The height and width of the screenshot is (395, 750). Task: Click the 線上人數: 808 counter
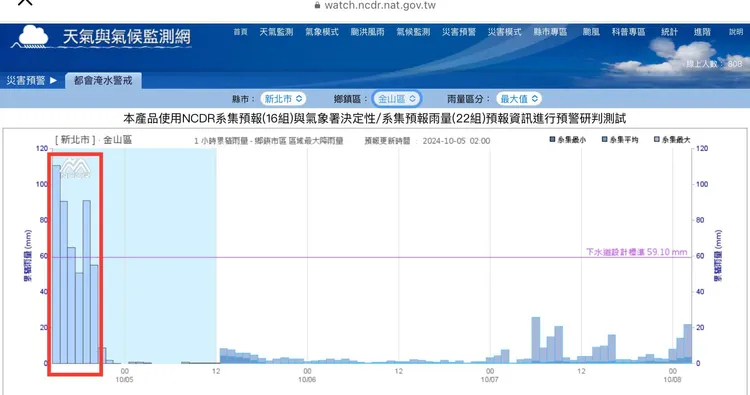(714, 64)
